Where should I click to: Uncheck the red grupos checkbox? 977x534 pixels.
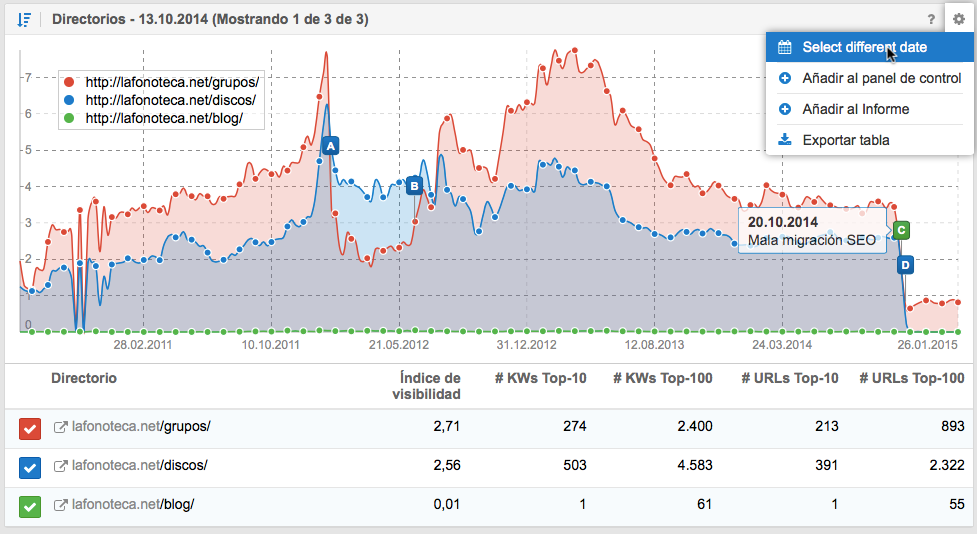[30, 429]
